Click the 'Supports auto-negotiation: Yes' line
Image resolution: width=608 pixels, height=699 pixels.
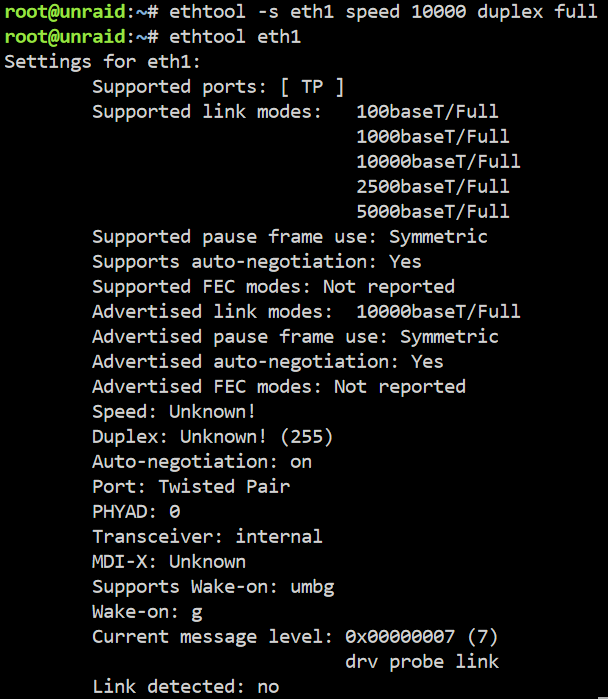(x=256, y=262)
